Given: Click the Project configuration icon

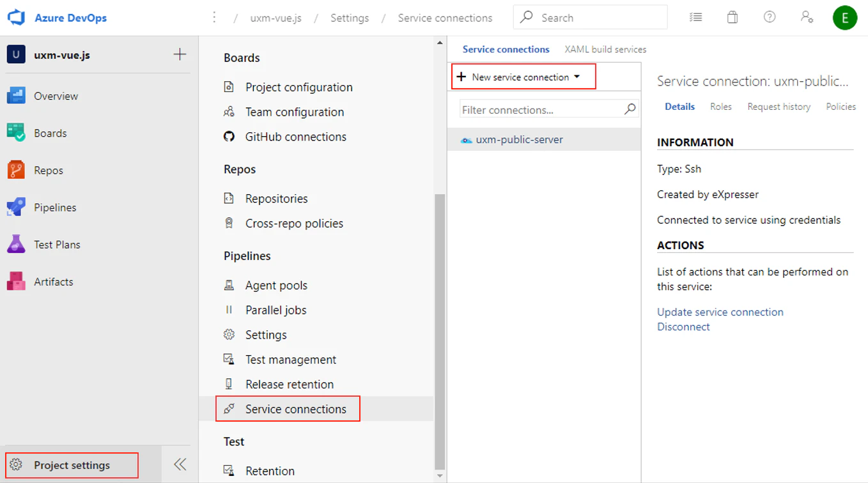Looking at the screenshot, I should [229, 87].
